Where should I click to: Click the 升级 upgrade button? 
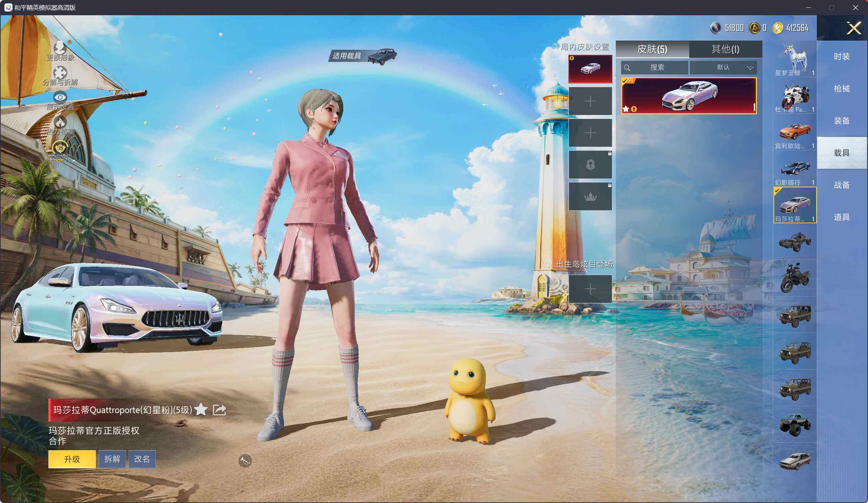pyautogui.click(x=72, y=459)
